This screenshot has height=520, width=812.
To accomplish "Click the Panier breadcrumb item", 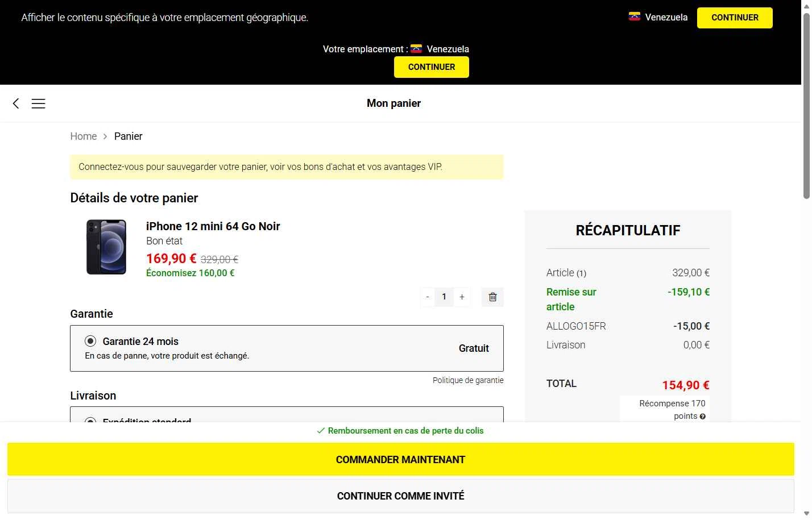I will [x=129, y=136].
